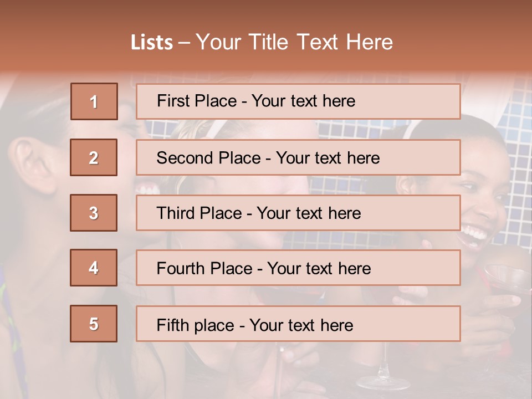Click the "Fifth place - Your text here" box
Viewport: 532px width, 399px height.
(x=298, y=324)
